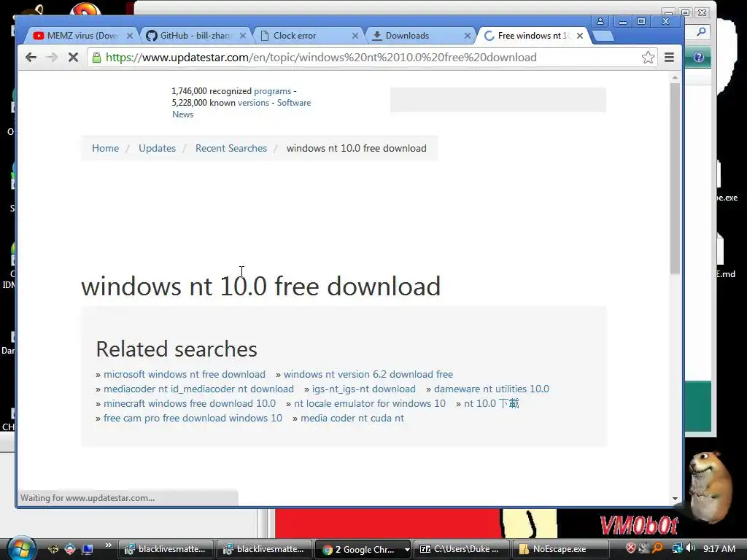The image size is (747, 560).
Task: Open 'igs-nt_igs-nt download' link
Action: pos(363,389)
